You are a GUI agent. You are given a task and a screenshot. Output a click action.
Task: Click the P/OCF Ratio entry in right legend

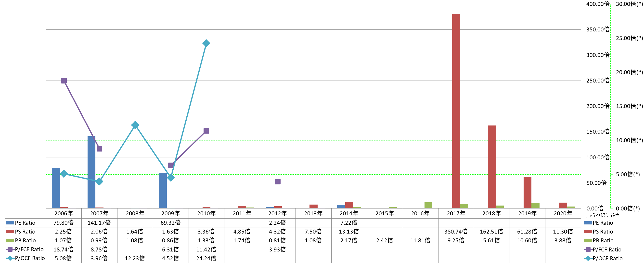[603, 258]
